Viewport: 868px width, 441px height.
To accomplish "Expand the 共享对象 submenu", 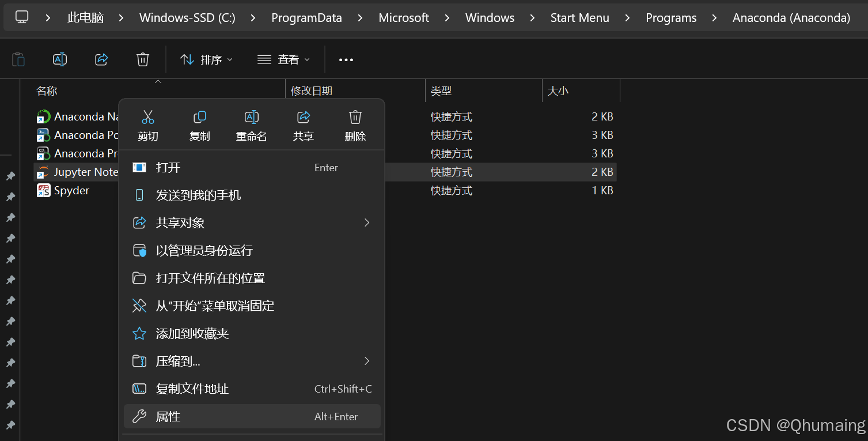I will 252,223.
